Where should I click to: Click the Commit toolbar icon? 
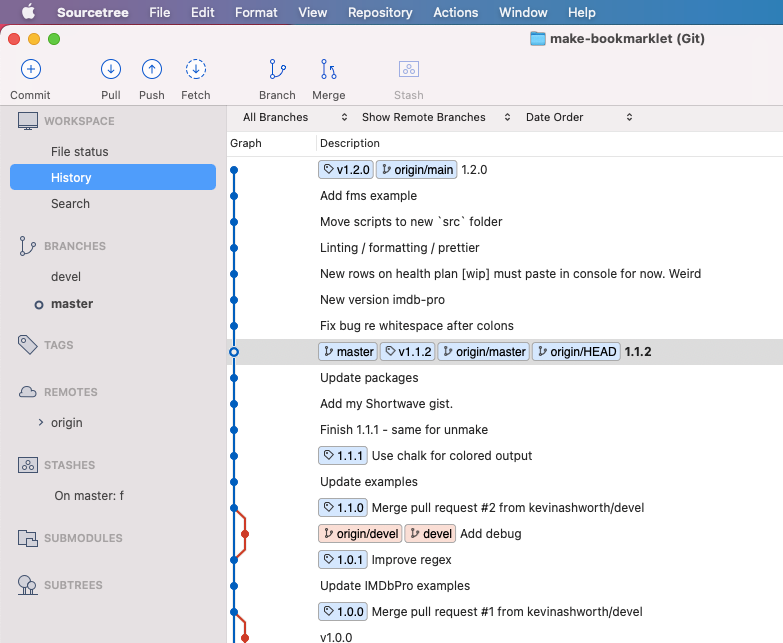(30, 69)
